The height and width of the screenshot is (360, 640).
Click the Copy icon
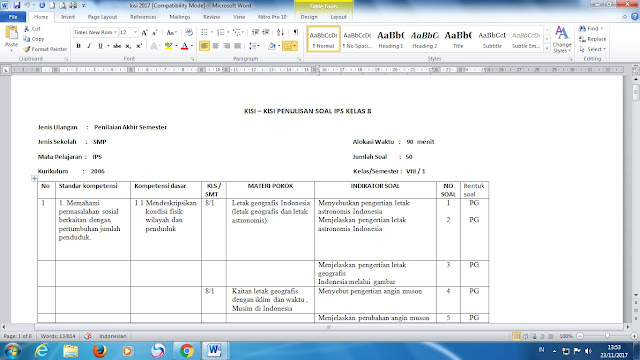click(x=27, y=39)
